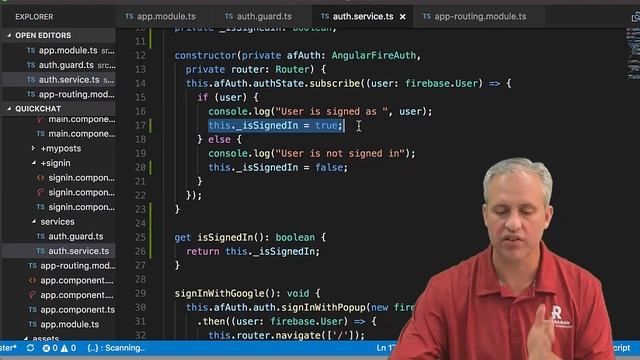Select auth.service.ts in Open Editors list
Image resolution: width=640 pixels, height=360 pixels.
pos(58,80)
